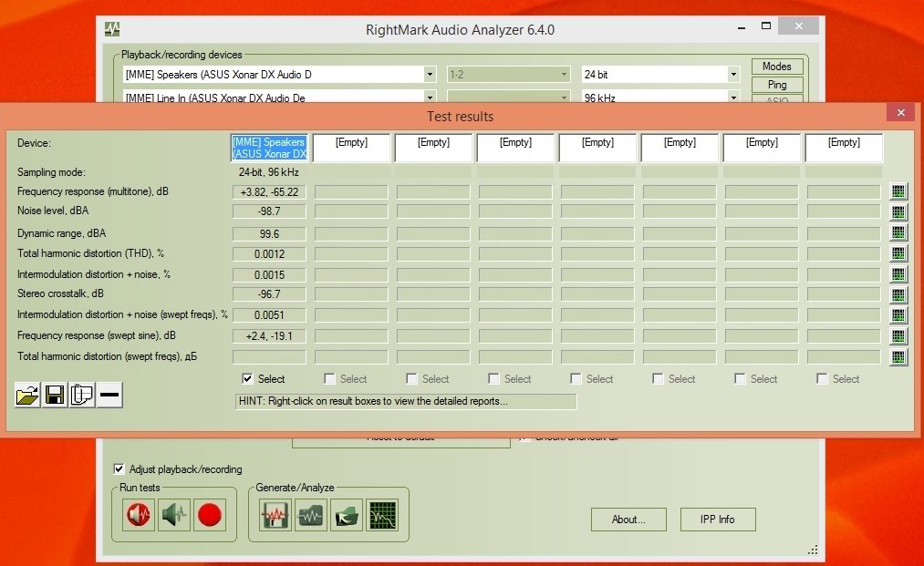Click the make report pages icon
The width and height of the screenshot is (924, 566).
point(82,395)
